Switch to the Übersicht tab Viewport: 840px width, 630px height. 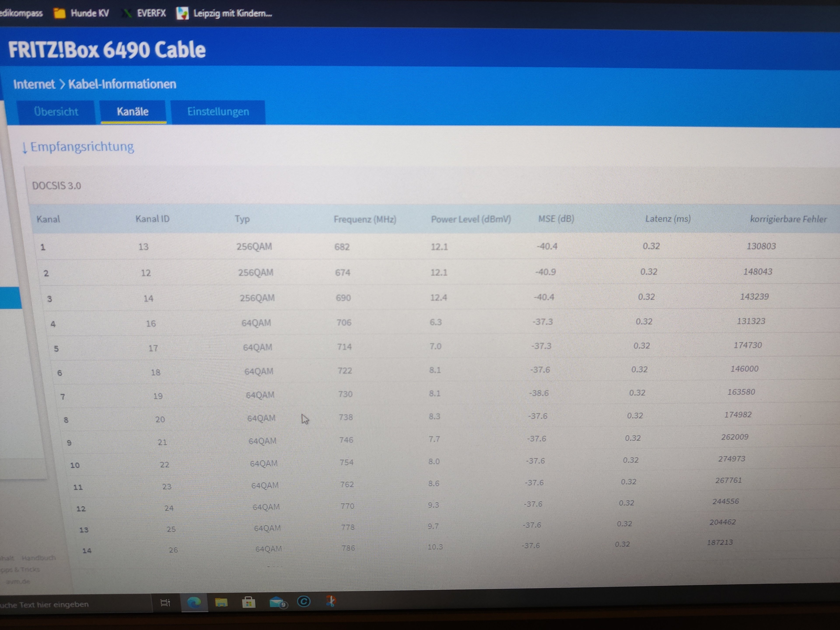(56, 112)
